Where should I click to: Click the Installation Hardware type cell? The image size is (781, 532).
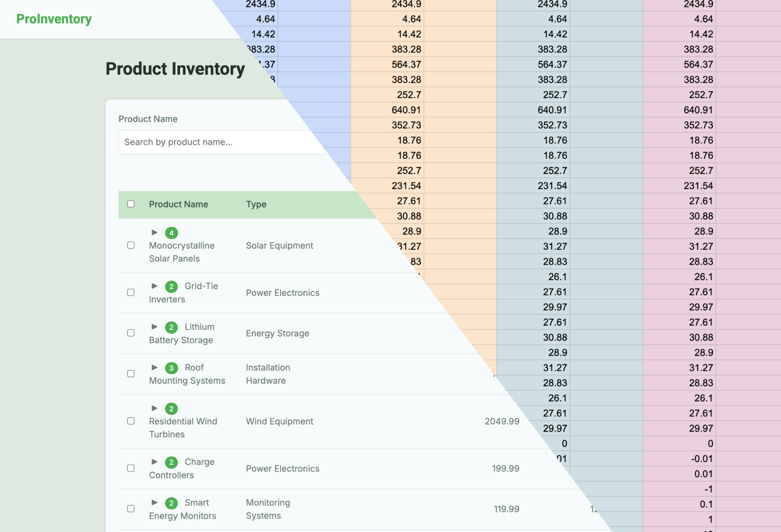(268, 374)
